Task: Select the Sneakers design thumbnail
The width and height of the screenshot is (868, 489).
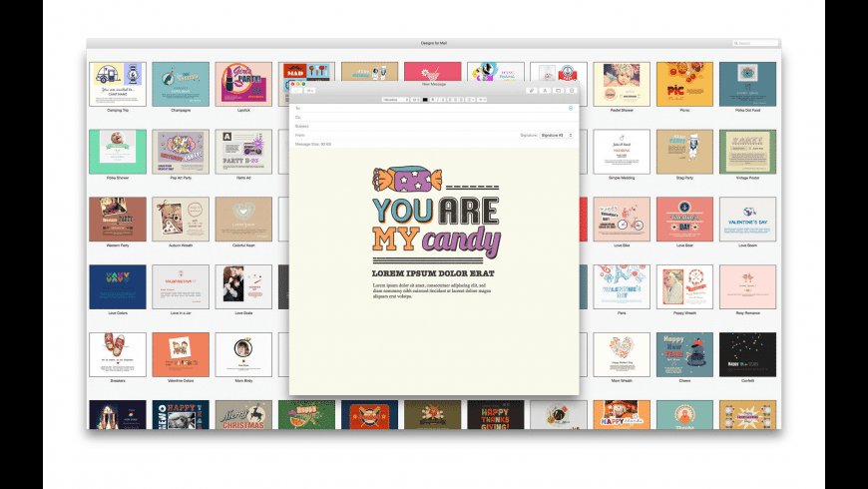Action: 118,354
